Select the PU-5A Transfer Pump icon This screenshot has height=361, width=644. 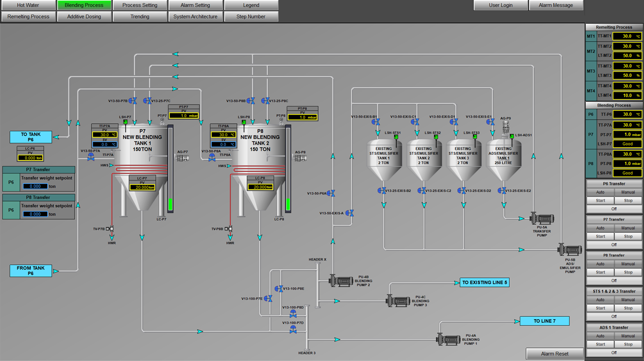click(x=542, y=219)
